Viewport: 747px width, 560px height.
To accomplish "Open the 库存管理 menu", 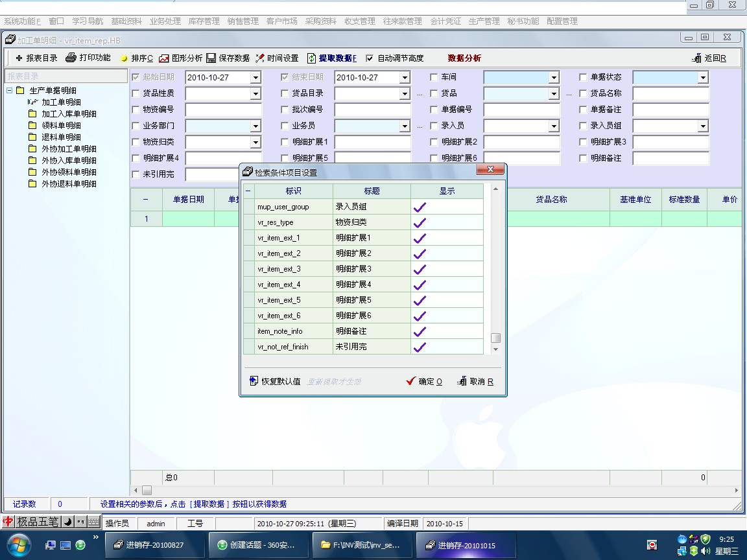I will [x=204, y=21].
